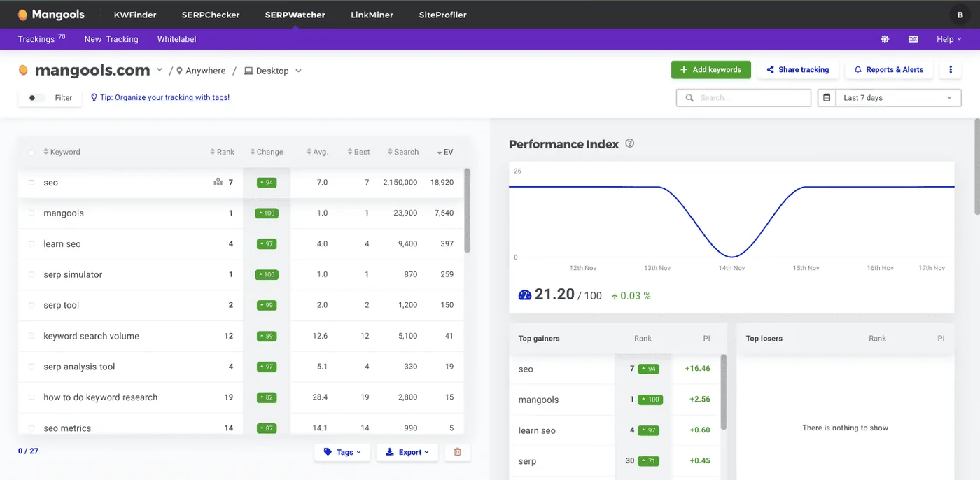Check the serp simulator keyword checkbox
The width and height of the screenshot is (980, 480).
[31, 274]
